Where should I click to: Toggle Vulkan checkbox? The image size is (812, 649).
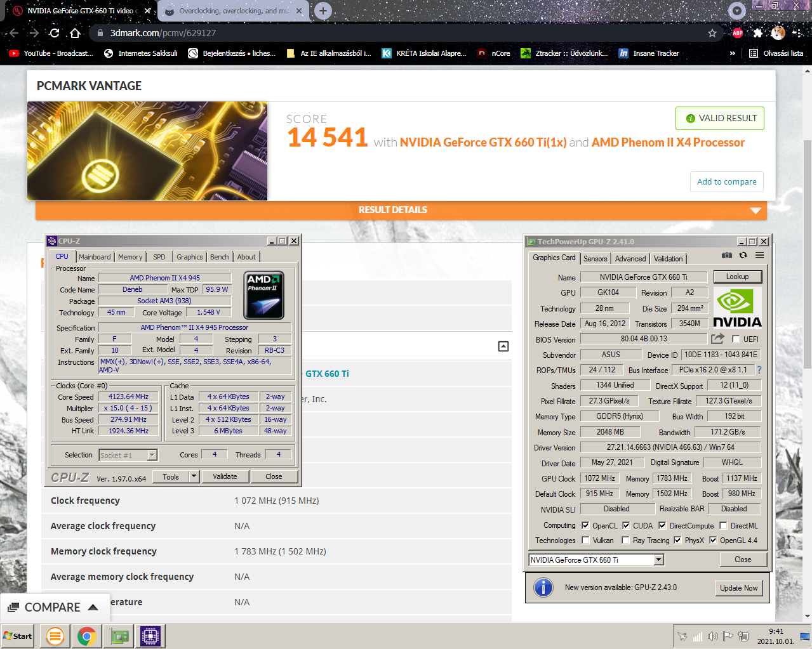(x=585, y=540)
